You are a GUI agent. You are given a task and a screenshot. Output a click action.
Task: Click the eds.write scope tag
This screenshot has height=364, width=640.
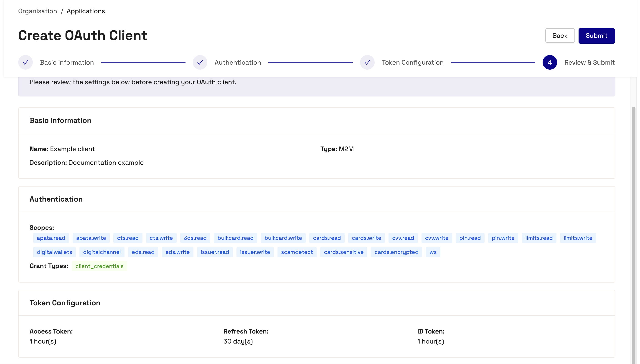coord(177,252)
